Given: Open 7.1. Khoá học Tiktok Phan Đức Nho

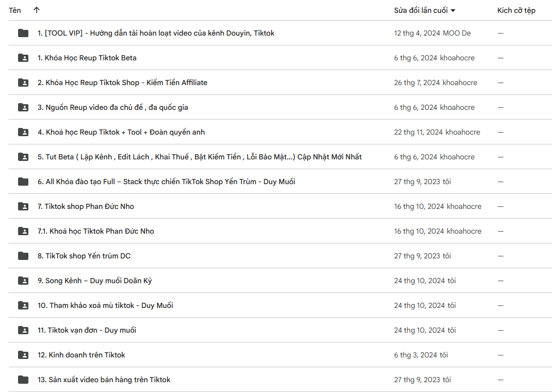Looking at the screenshot, I should click(x=280, y=231).
